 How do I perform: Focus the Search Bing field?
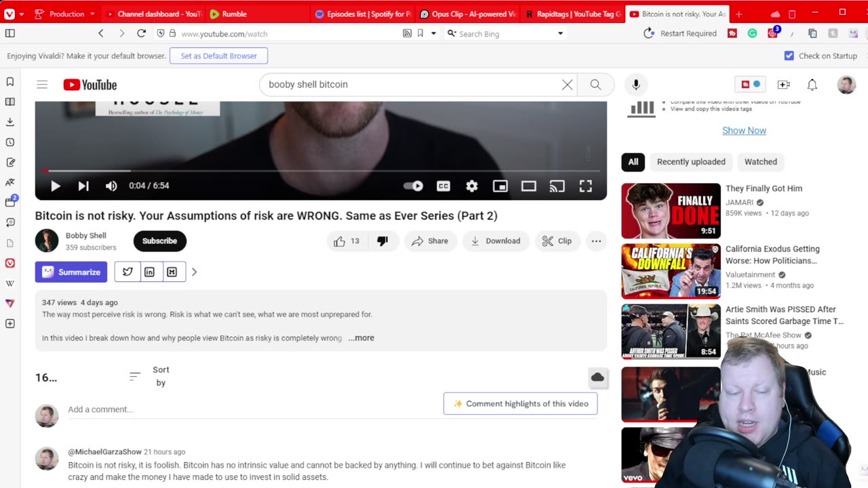tap(505, 33)
